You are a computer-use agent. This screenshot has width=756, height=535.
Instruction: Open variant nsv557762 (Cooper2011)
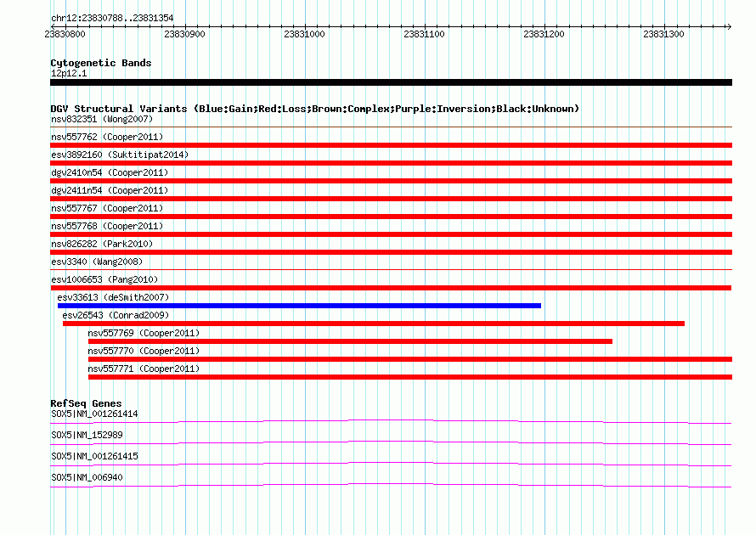point(107,137)
